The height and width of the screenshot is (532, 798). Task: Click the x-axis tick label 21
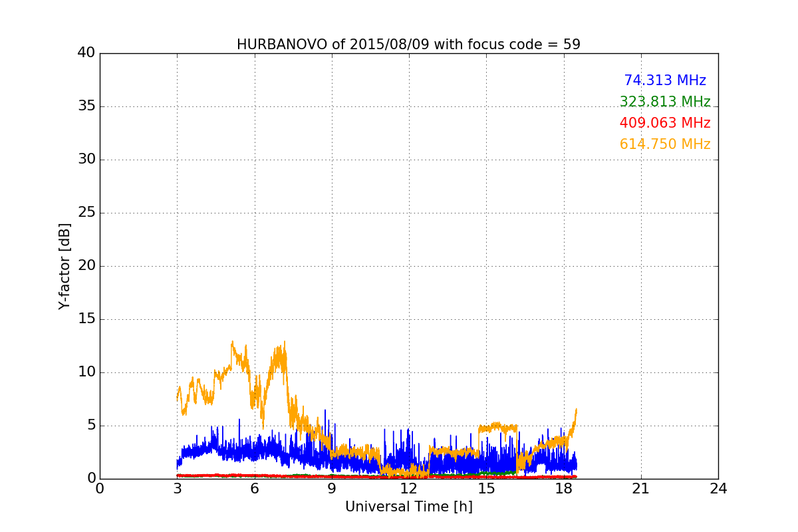coord(641,489)
